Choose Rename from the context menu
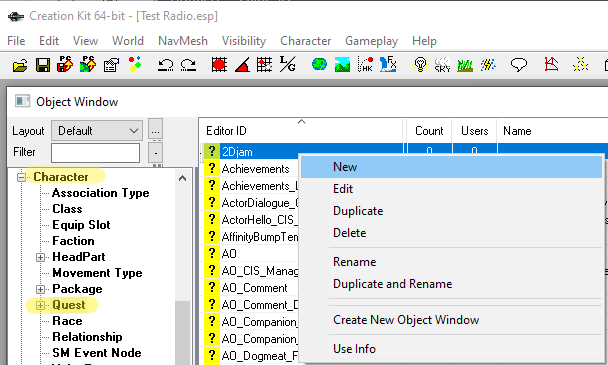The width and height of the screenshot is (608, 365). click(452, 262)
